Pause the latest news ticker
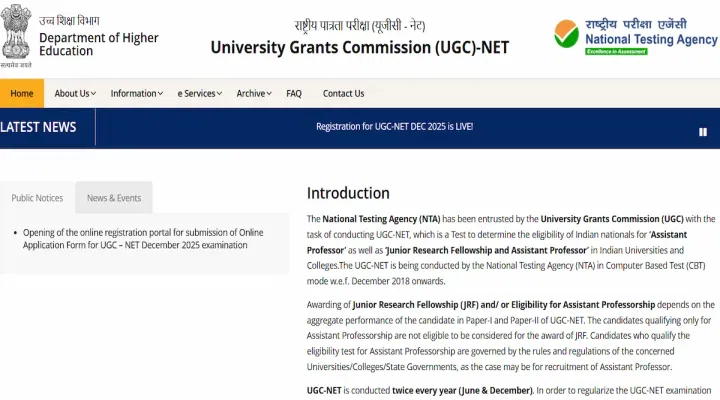 [703, 131]
